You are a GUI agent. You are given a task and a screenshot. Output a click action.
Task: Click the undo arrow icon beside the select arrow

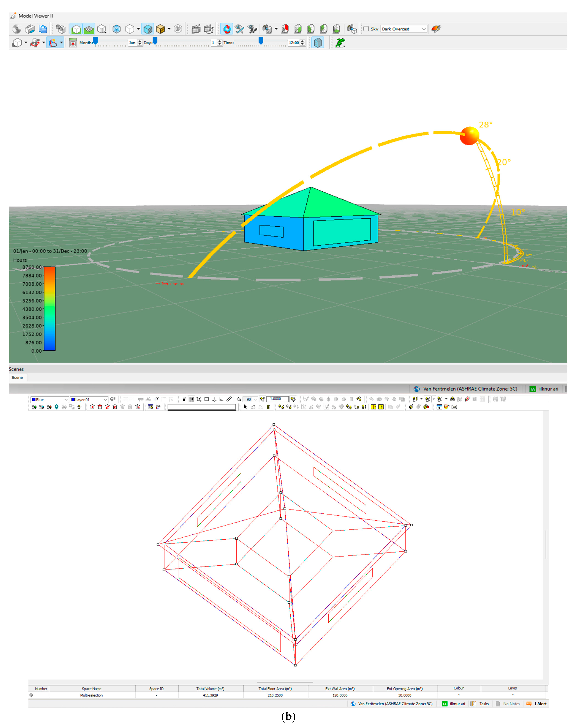(253, 407)
